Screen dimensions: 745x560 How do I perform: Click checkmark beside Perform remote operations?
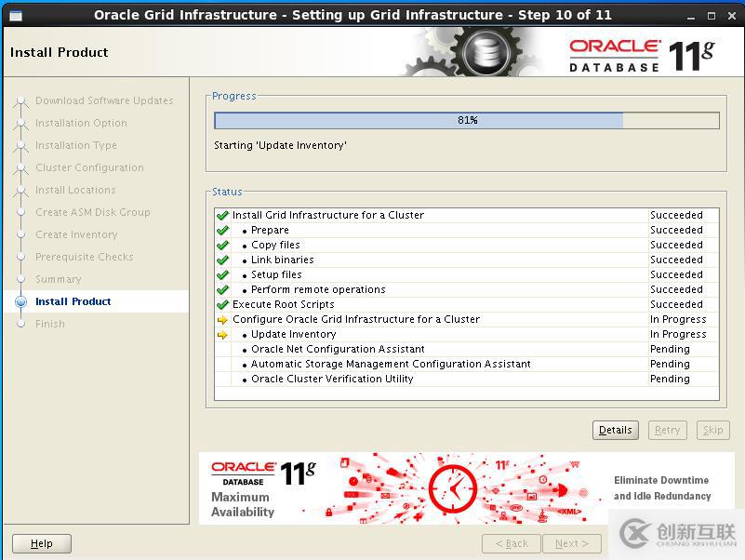point(222,289)
